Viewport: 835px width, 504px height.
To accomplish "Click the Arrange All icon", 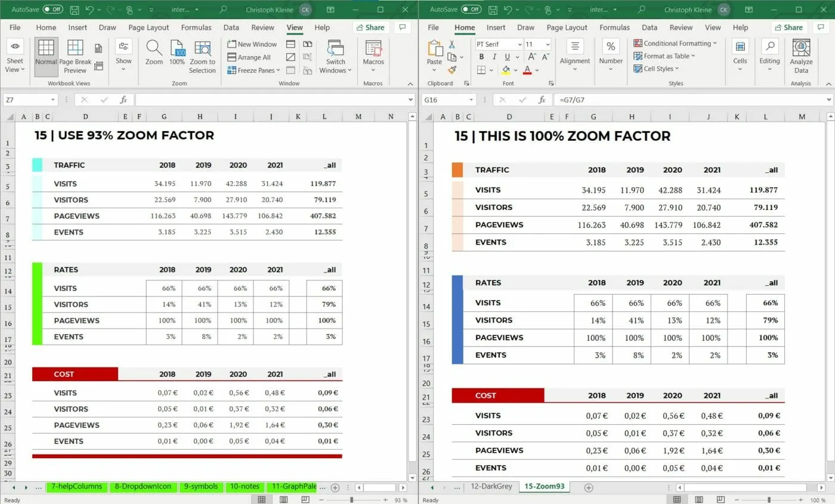I will click(251, 57).
